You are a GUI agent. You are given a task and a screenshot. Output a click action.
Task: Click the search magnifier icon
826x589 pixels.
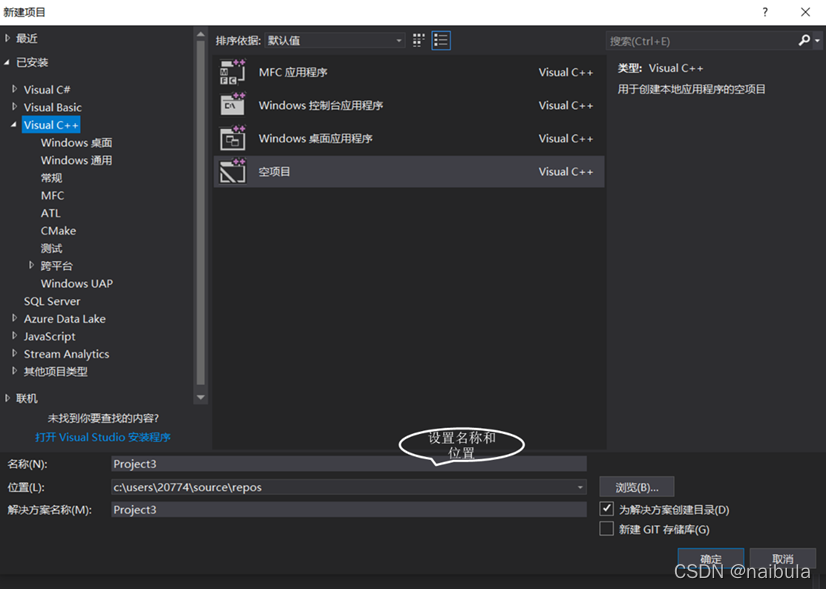[804, 41]
